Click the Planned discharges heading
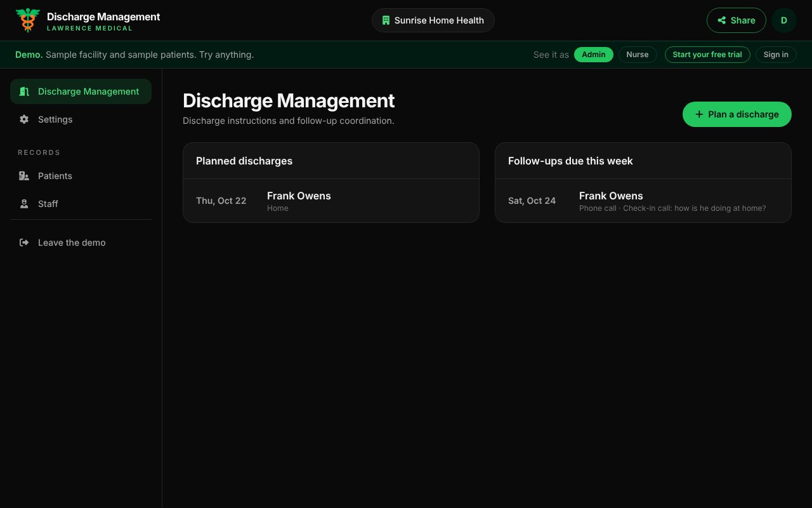 pyautogui.click(x=244, y=161)
